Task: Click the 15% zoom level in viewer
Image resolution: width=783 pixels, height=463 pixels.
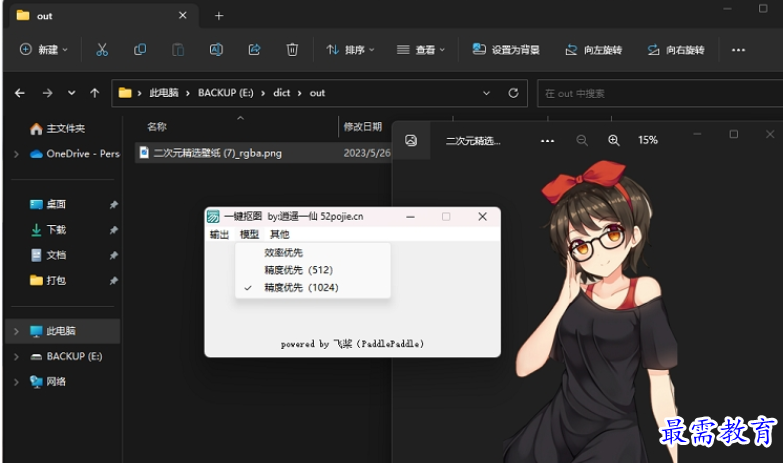Action: point(648,140)
